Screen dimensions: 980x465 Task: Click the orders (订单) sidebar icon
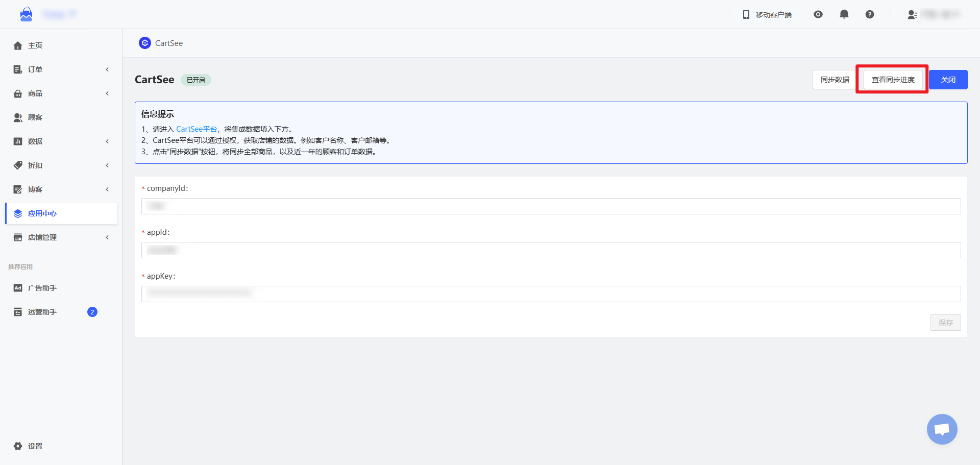18,69
